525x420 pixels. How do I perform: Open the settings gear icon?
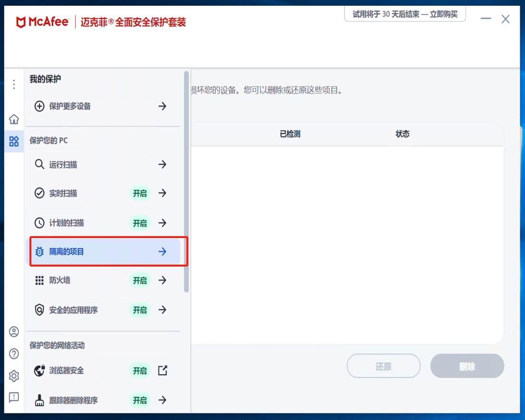[x=14, y=376]
